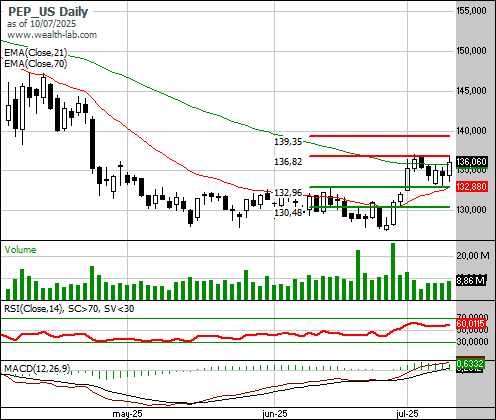Click the PEP_US Daily chart title
Viewport: 496px width, 420px height.
[x=48, y=12]
